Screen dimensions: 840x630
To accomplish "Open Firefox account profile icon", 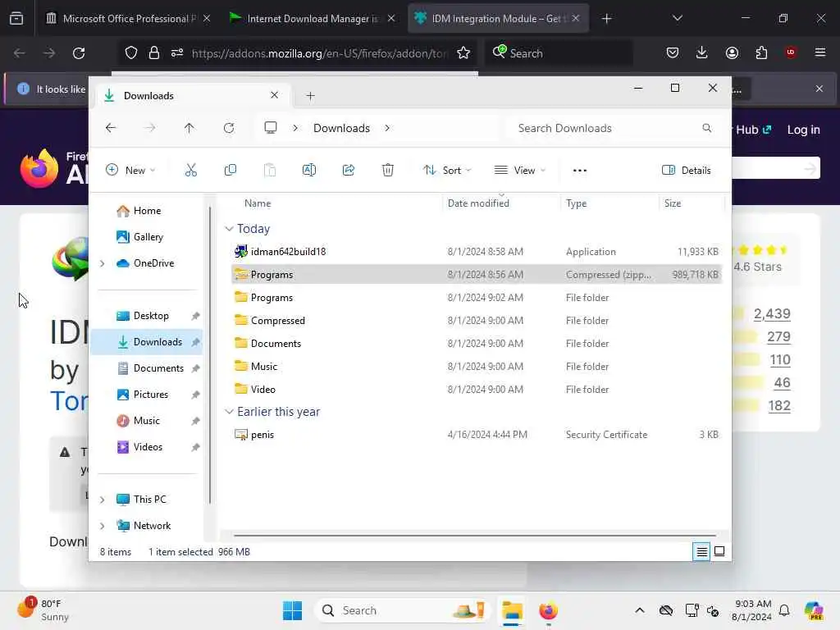I will [x=732, y=52].
